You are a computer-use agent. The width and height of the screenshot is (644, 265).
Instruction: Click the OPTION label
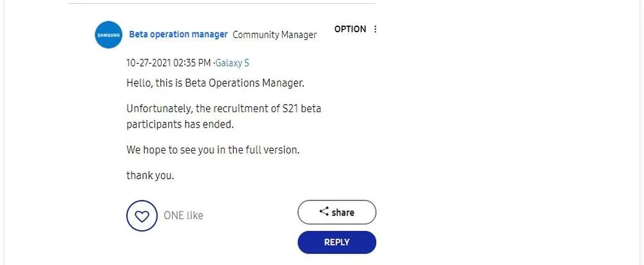pos(350,29)
